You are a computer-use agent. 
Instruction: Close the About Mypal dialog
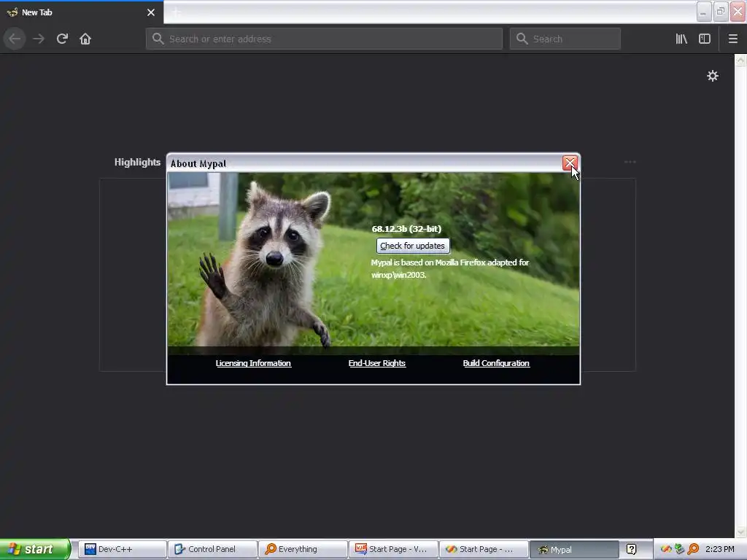click(570, 163)
